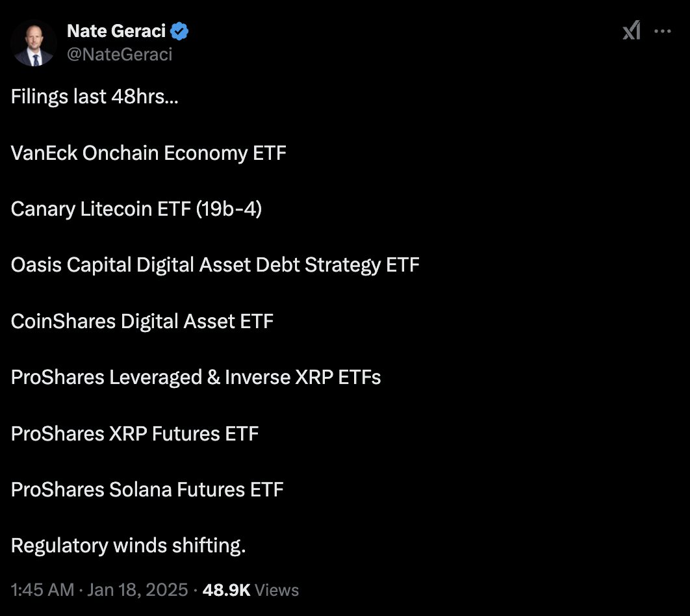The width and height of the screenshot is (690, 616).
Task: Click the ProShares Solana Futures ETF line
Action: point(147,489)
